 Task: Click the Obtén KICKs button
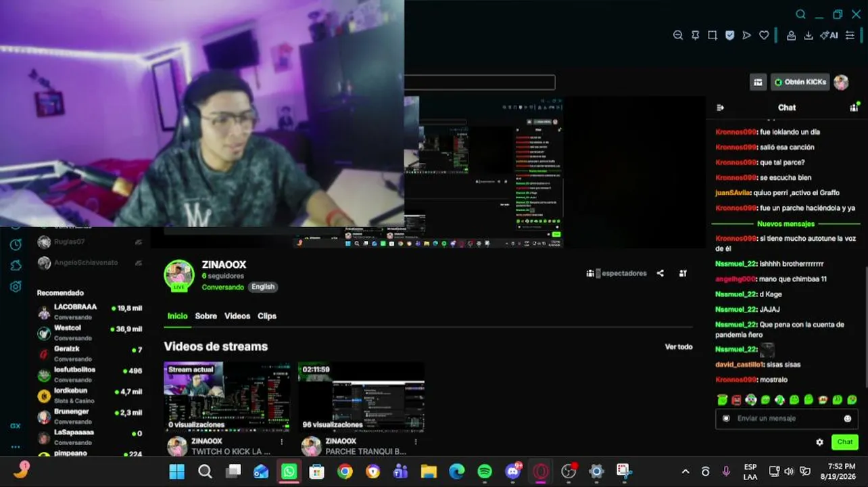[x=800, y=82]
